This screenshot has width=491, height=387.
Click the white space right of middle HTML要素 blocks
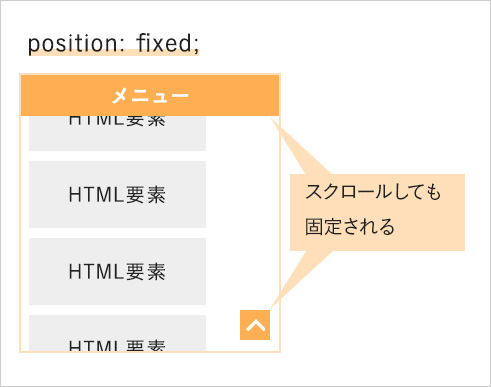point(242,233)
